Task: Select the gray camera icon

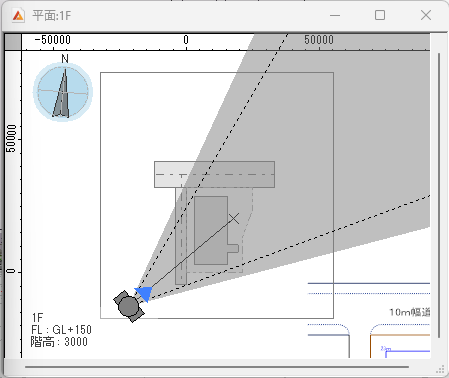Action: pyautogui.click(x=129, y=306)
